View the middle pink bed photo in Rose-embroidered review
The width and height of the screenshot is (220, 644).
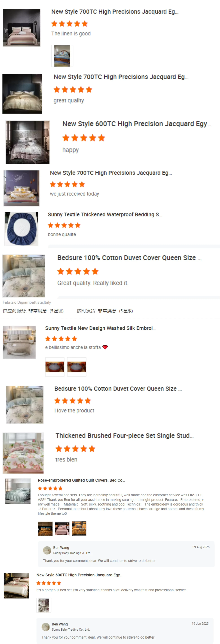pos(62,529)
